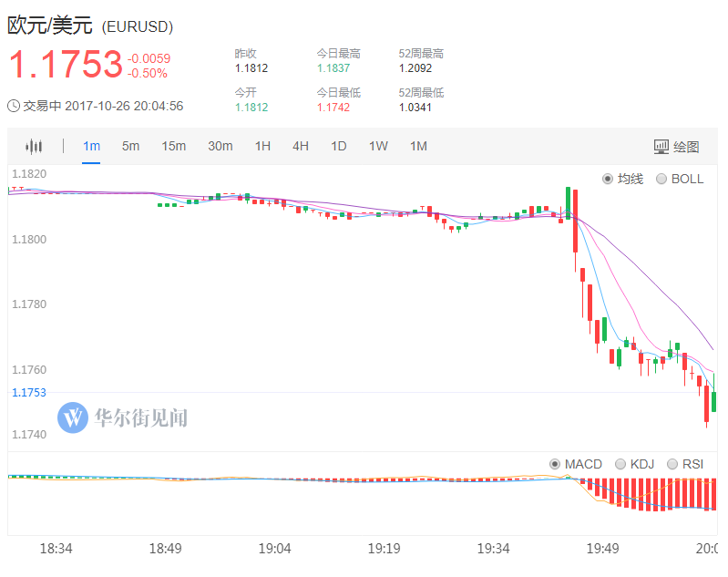
Task: Click the 欧元/美元 title text
Action: (x=50, y=26)
